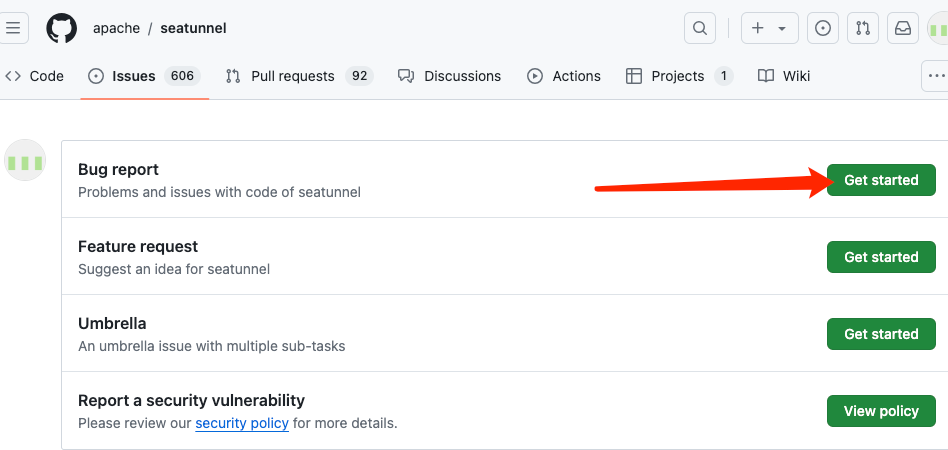Click the Issues tab circle icon
Image resolution: width=948 pixels, height=450 pixels.
[x=96, y=76]
